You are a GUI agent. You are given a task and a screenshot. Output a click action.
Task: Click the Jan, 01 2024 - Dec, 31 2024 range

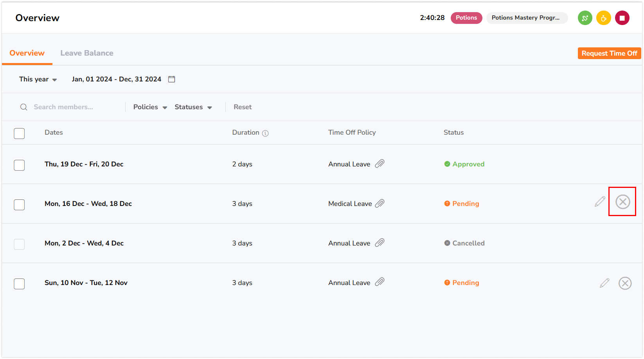coord(116,79)
